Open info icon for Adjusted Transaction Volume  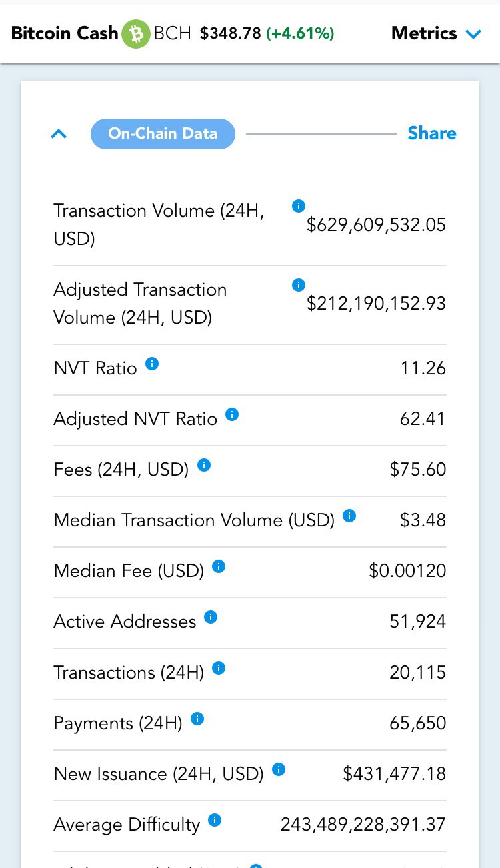tap(299, 285)
